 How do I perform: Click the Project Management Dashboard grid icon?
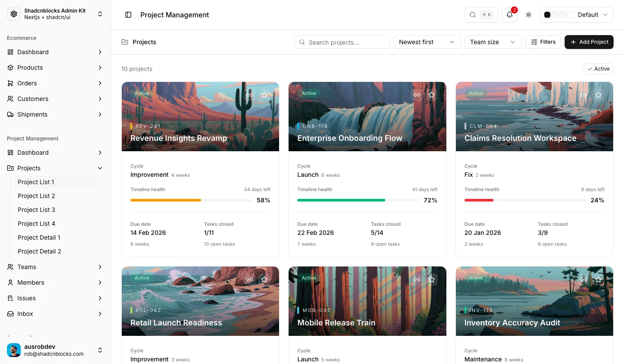10,153
